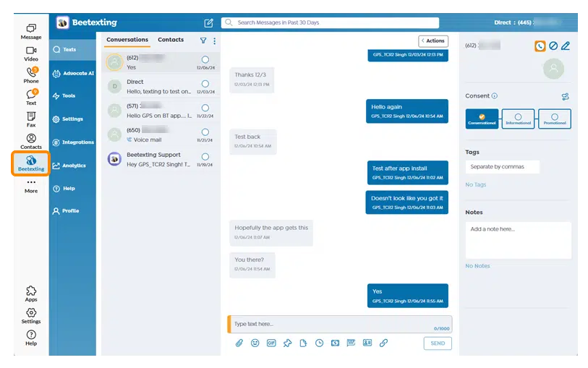Open the conversations three-dot options menu

coord(215,40)
